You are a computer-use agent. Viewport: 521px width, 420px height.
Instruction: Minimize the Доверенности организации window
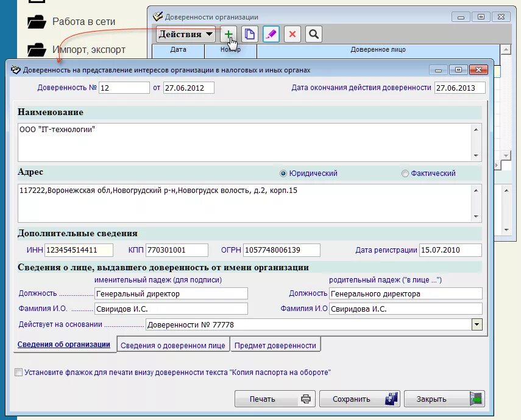click(x=461, y=16)
